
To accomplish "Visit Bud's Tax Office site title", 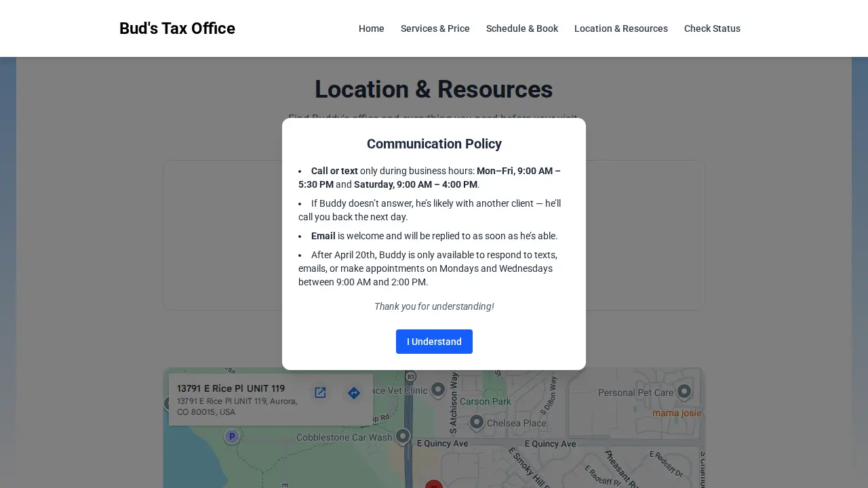I will 177,28.
